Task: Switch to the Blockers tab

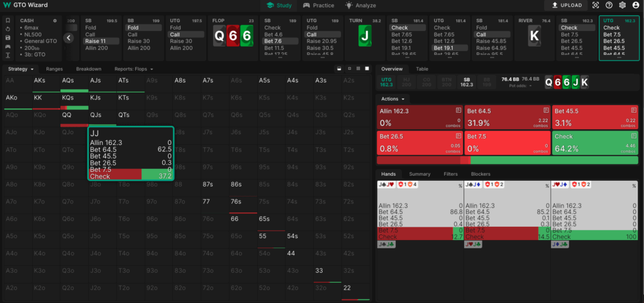Action: pyautogui.click(x=480, y=174)
